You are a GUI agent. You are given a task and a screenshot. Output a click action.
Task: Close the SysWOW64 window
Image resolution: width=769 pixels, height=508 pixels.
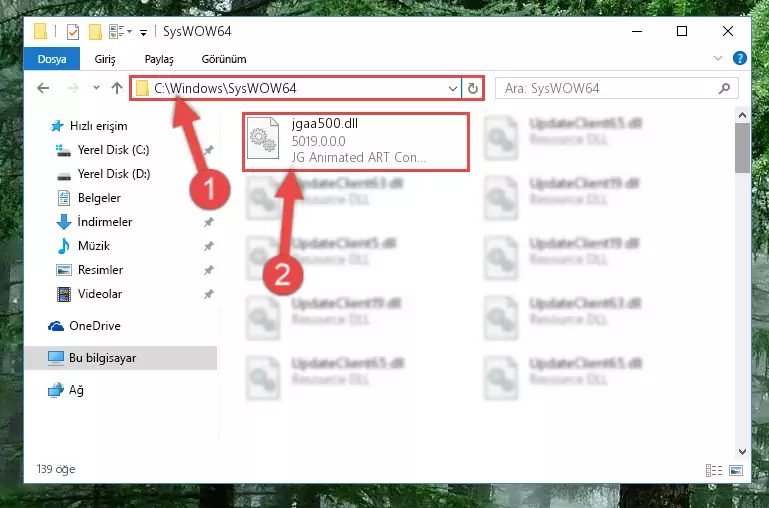click(728, 31)
